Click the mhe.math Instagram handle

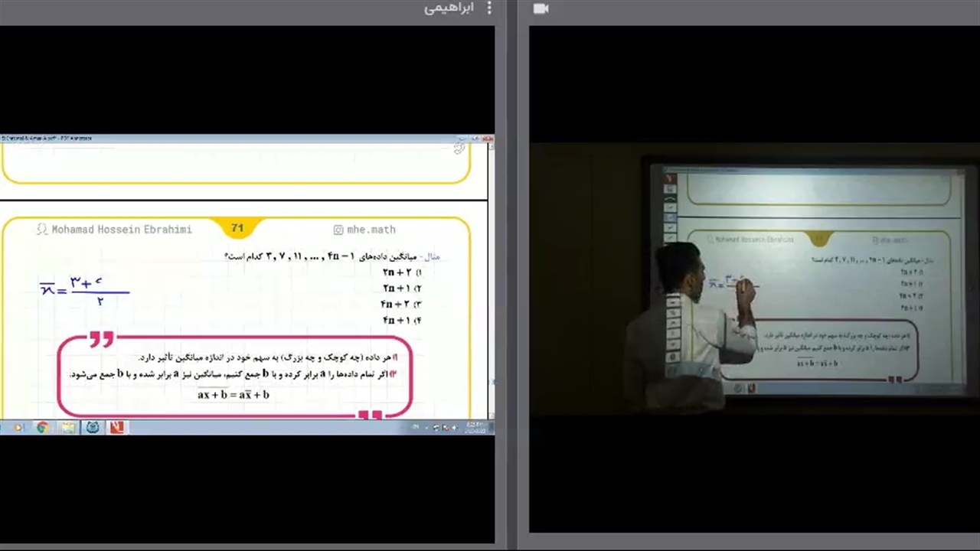tap(371, 230)
